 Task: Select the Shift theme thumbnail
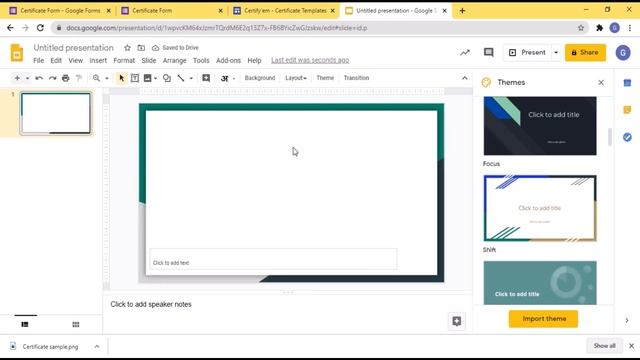pyautogui.click(x=540, y=208)
